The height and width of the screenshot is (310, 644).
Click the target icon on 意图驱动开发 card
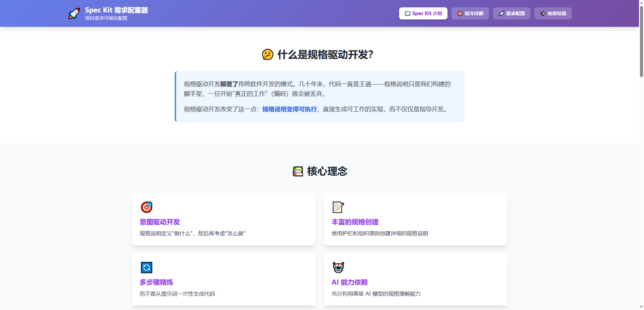[x=147, y=207]
